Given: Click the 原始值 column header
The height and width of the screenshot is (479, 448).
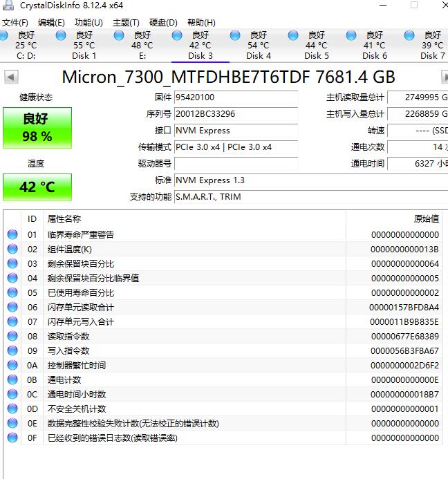Looking at the screenshot, I should click(394, 218).
